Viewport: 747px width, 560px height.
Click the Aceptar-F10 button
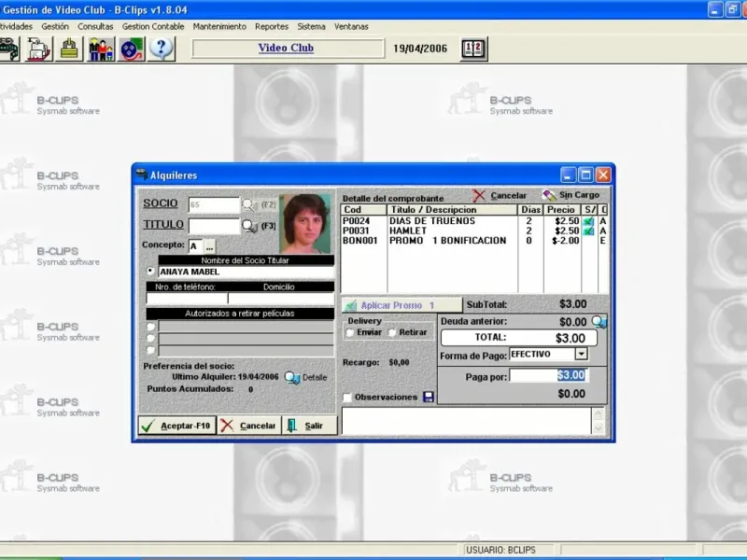(177, 426)
